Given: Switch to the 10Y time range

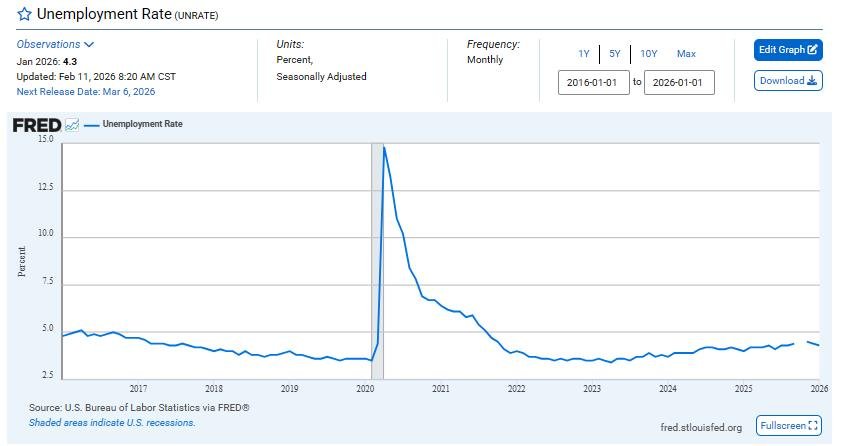Looking at the screenshot, I should [x=648, y=54].
